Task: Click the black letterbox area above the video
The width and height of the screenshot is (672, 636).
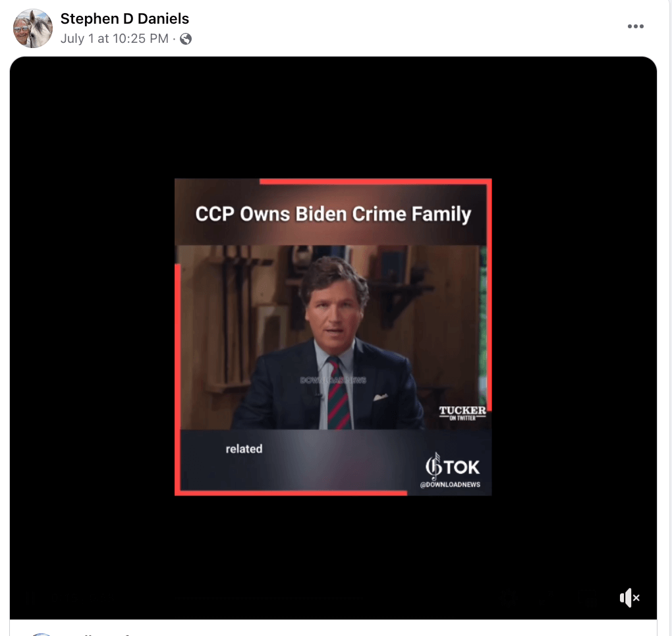Action: [333, 117]
